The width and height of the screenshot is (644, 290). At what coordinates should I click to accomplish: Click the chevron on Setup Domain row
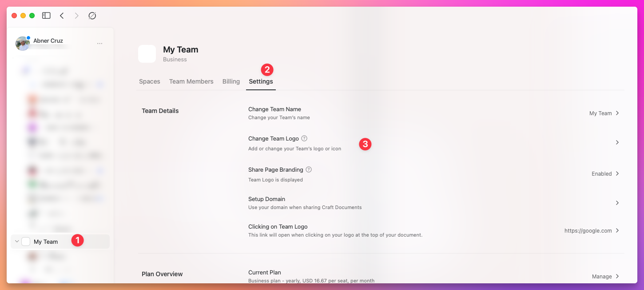click(617, 203)
